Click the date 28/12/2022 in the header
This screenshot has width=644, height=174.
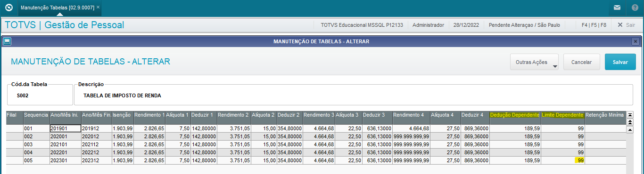point(466,25)
